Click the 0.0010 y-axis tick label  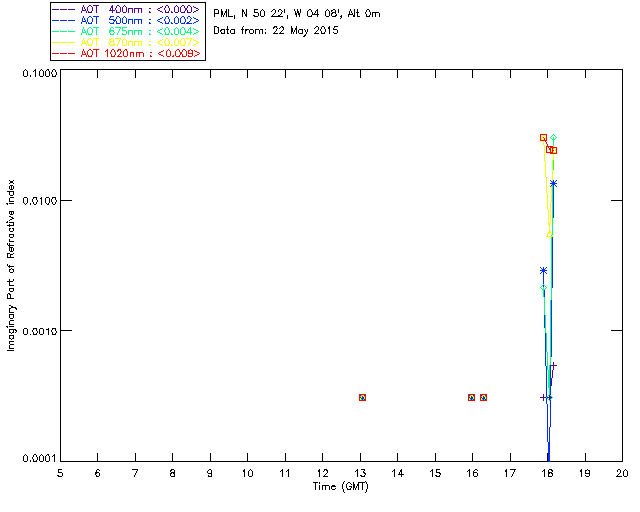(39, 331)
